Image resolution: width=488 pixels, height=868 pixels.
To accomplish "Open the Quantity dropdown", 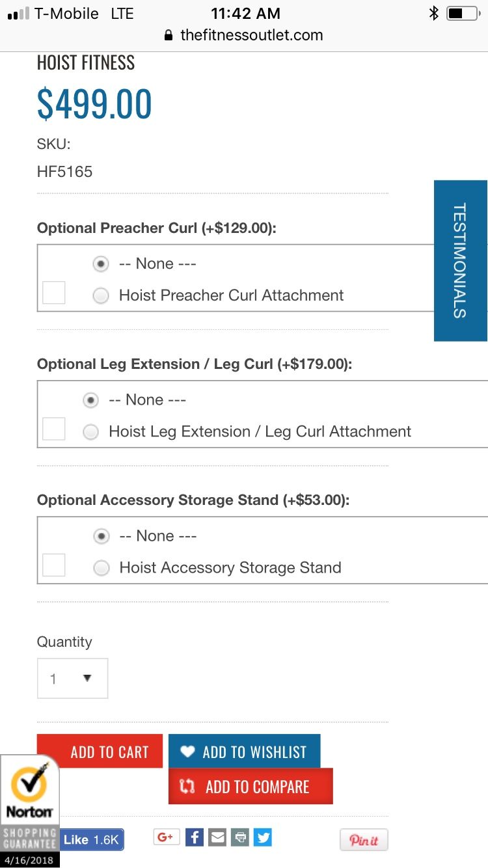I will [72, 679].
